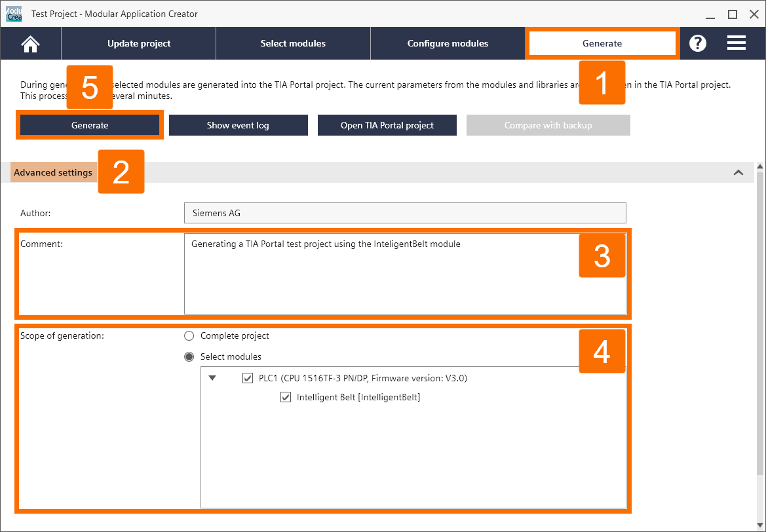Click the Home icon in the navigation bar
Image resolution: width=766 pixels, height=532 pixels.
[30, 43]
